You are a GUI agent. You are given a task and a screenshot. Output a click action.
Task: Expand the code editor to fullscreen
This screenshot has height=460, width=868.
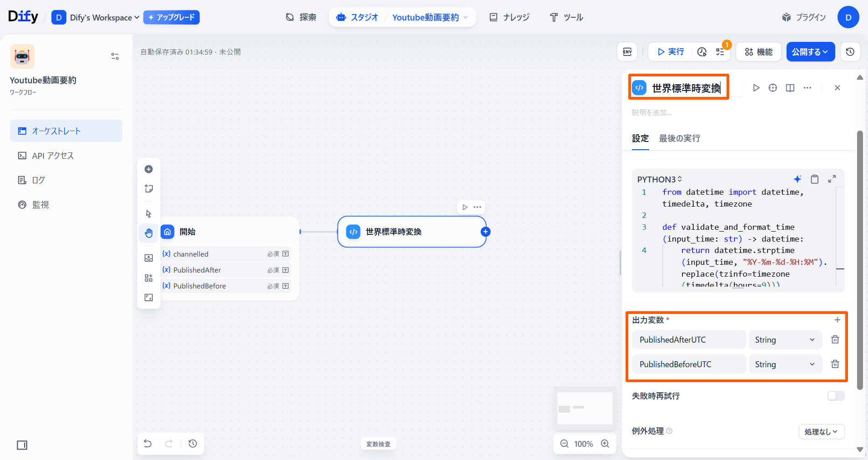[832, 179]
